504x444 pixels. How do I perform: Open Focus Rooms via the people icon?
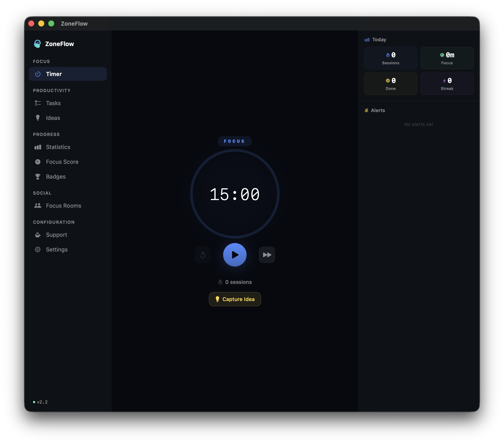[x=38, y=205]
